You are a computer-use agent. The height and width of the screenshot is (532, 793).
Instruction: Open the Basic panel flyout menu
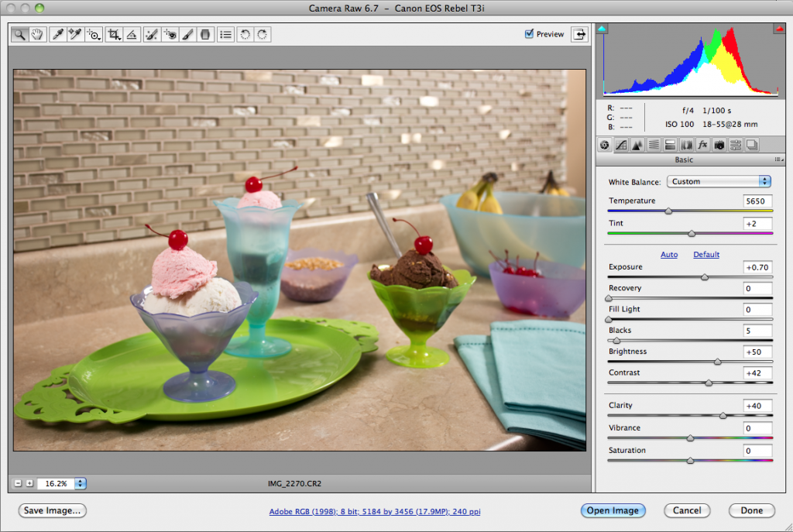[x=779, y=160]
